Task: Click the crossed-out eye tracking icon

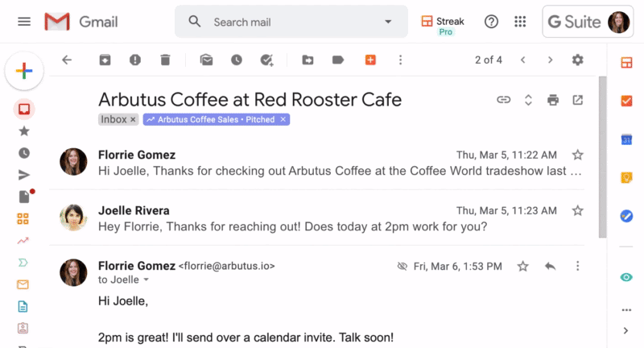Action: point(402,267)
